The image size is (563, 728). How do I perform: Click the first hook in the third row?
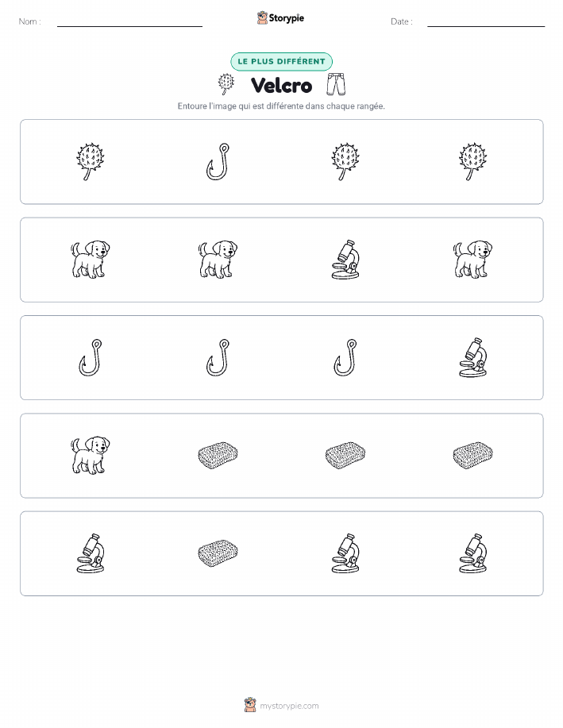pos(90,357)
